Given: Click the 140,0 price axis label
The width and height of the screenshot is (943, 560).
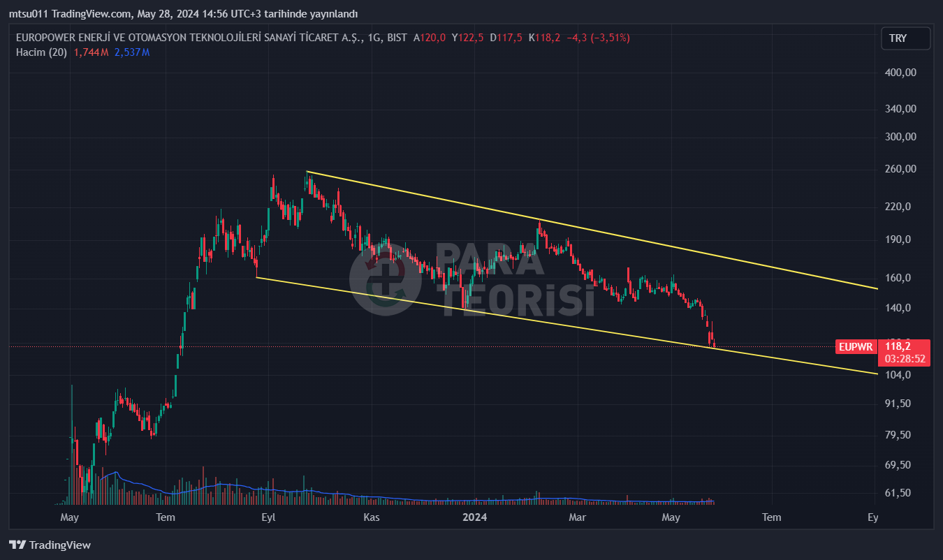Looking at the screenshot, I should [x=898, y=308].
